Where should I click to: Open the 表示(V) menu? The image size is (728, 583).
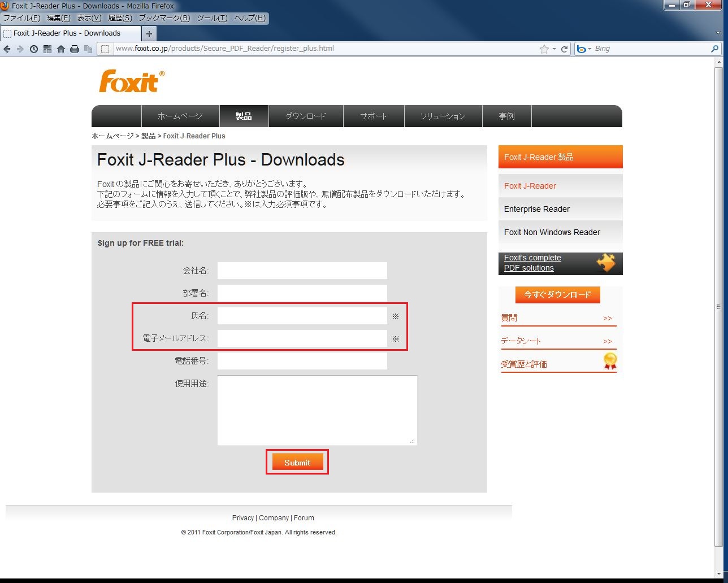click(x=89, y=18)
